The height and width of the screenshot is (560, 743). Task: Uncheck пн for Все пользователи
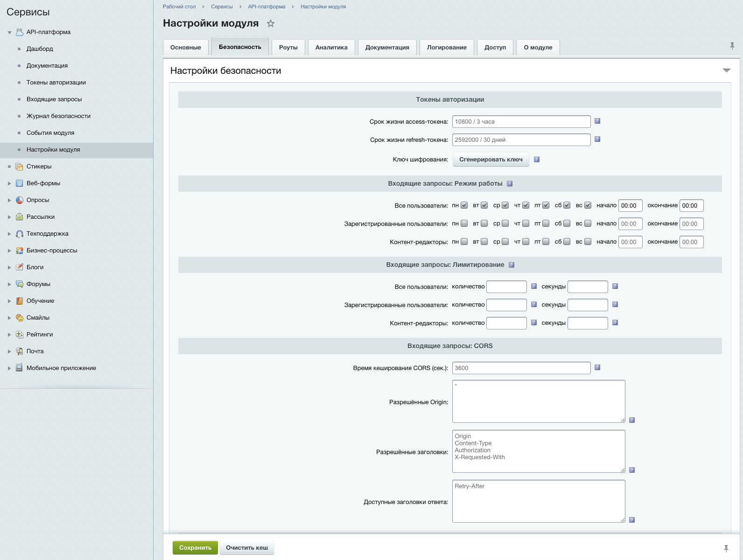pos(464,205)
